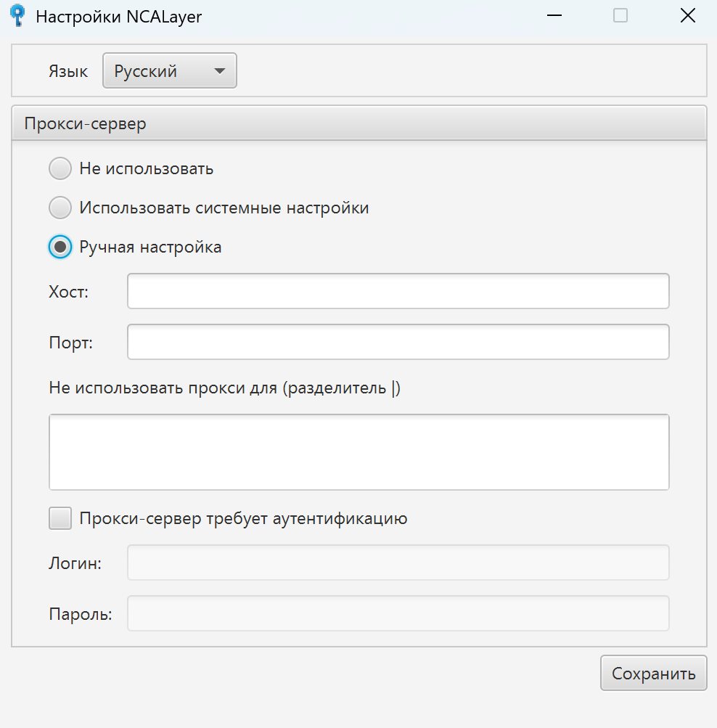Click the Пароль input field
The width and height of the screenshot is (717, 728).
pyautogui.click(x=398, y=613)
